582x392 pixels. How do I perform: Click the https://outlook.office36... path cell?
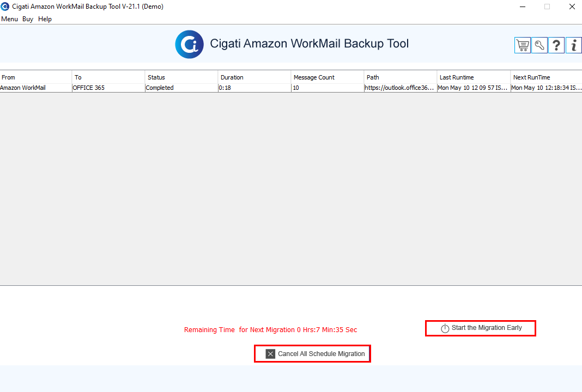point(401,88)
